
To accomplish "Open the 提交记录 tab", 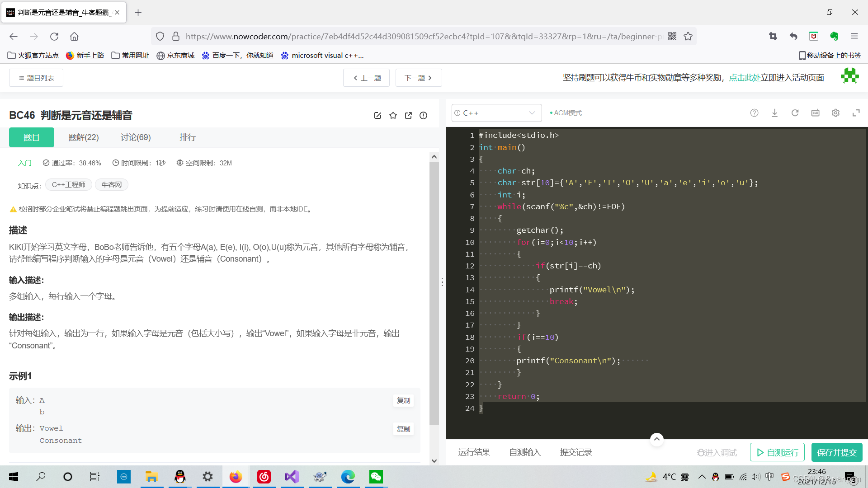I will pos(576,452).
